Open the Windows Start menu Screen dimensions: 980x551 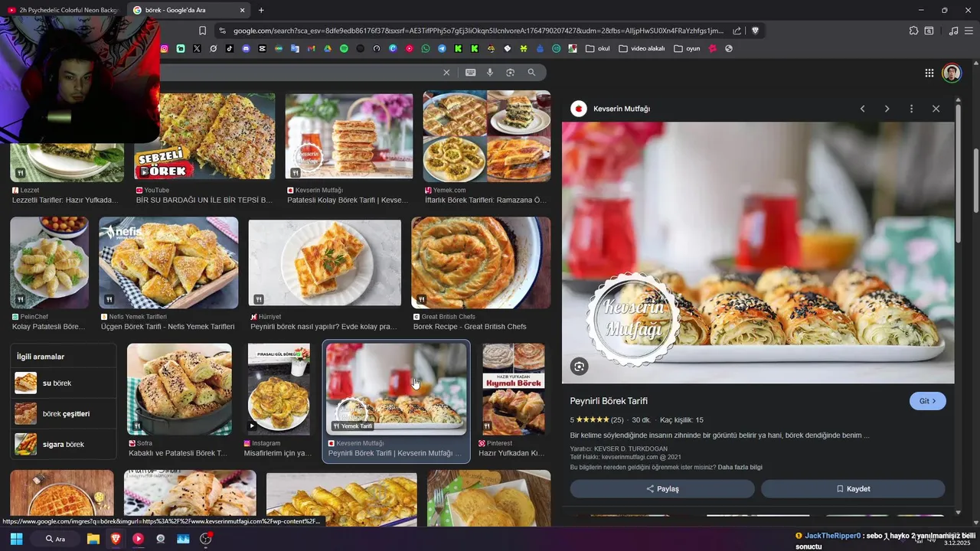[16, 539]
